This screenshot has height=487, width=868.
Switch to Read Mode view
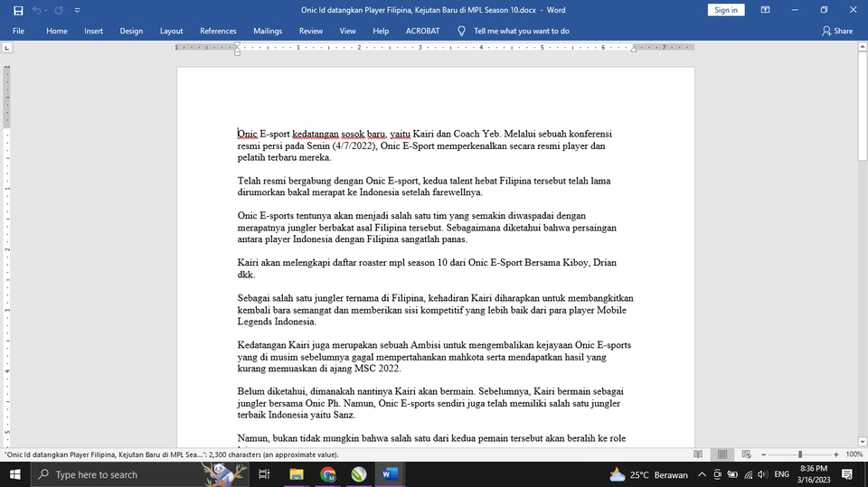pyautogui.click(x=698, y=454)
